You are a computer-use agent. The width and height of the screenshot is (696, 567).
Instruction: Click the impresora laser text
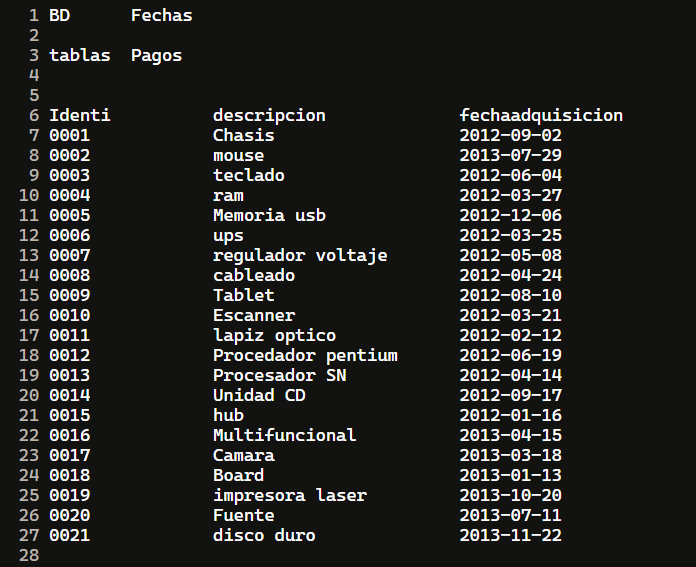pyautogui.click(x=290, y=496)
